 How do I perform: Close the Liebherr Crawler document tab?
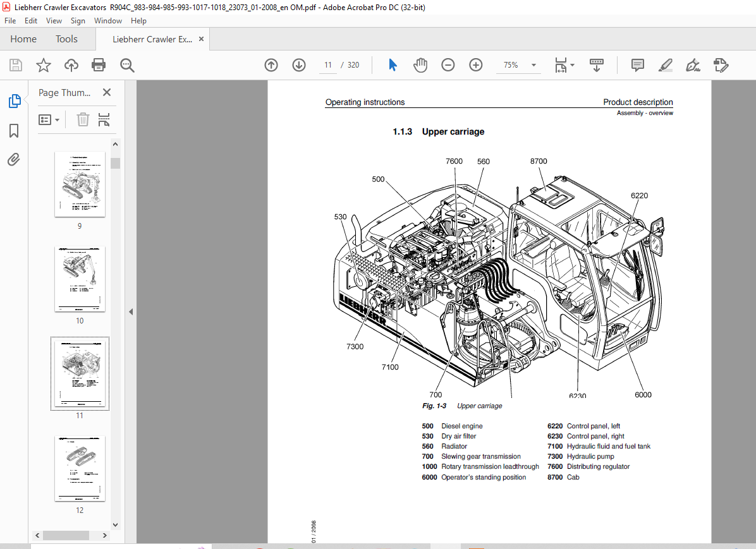[201, 39]
